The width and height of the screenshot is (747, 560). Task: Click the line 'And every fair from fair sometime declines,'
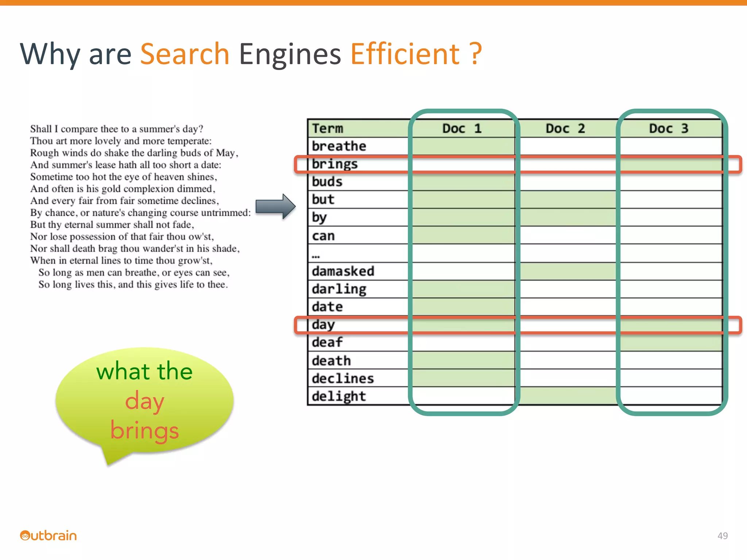(125, 201)
